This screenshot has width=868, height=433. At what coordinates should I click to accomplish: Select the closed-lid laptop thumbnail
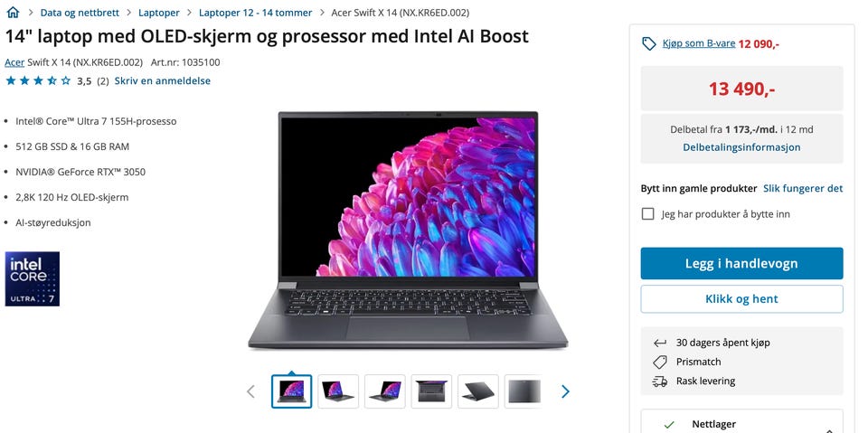[524, 391]
